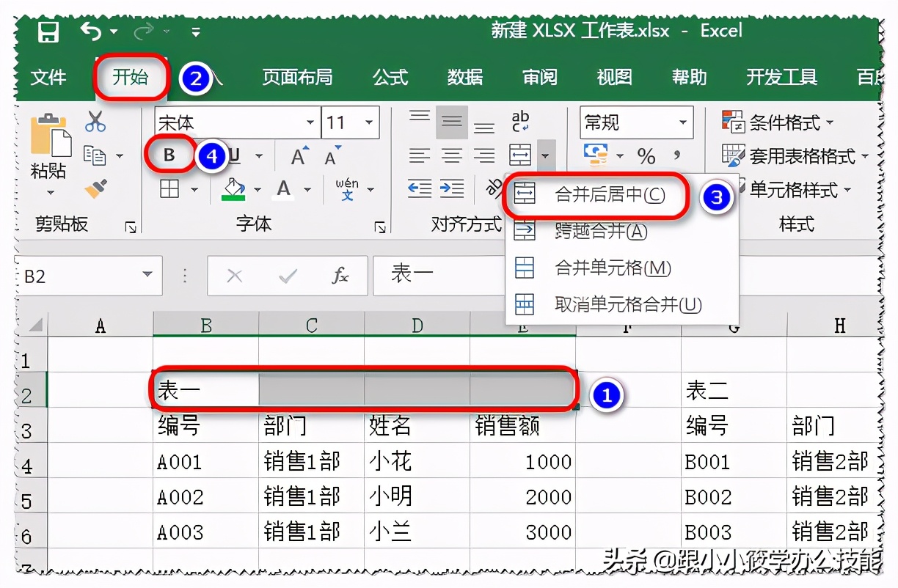Click the Paste clipboard icon
This screenshot has height=588, width=898.
(x=49, y=136)
